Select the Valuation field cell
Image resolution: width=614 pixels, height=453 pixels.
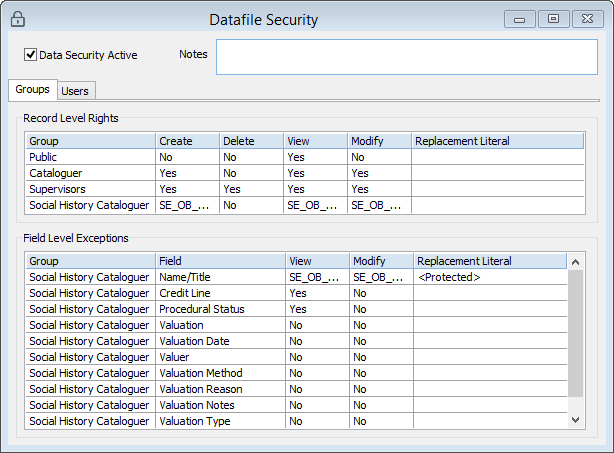[x=220, y=325]
